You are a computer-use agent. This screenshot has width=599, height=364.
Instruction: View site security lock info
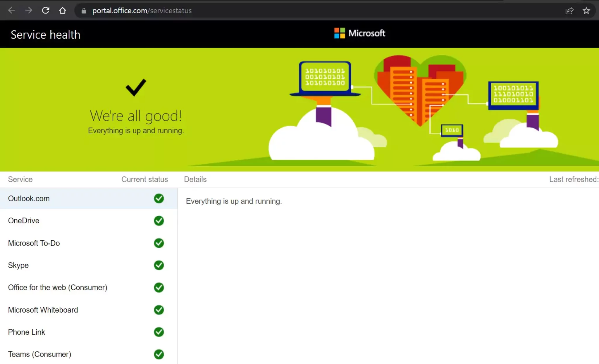[x=84, y=11]
